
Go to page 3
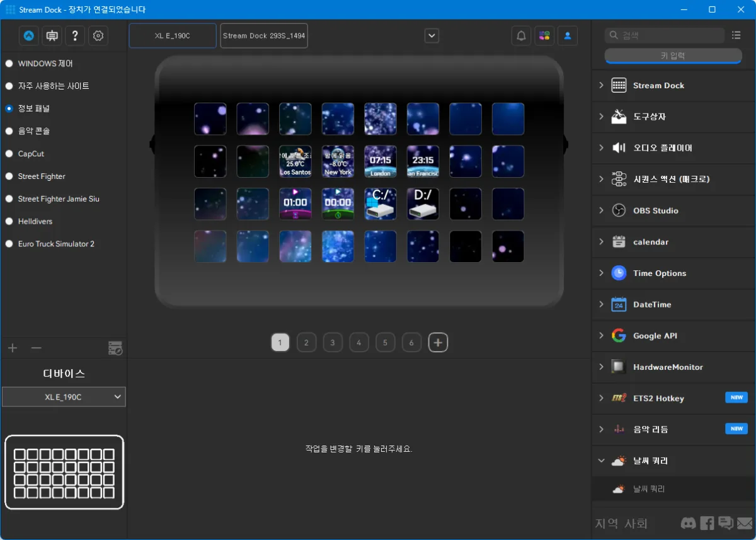(333, 343)
